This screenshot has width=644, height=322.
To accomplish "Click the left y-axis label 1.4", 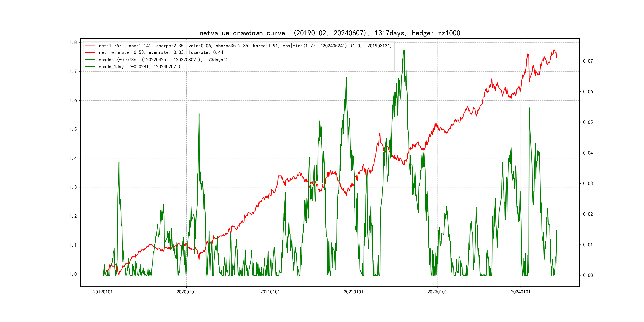I will click(73, 158).
